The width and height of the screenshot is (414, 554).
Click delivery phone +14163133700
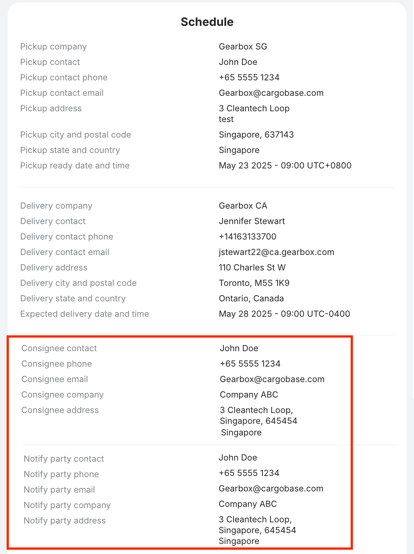click(x=247, y=237)
